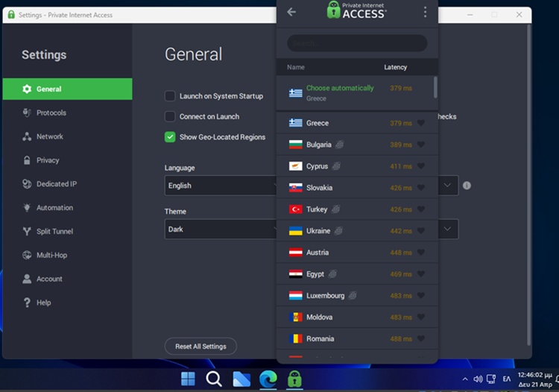Click Ukraine geo-located globe icon
This screenshot has width=559, height=392.
(x=338, y=231)
